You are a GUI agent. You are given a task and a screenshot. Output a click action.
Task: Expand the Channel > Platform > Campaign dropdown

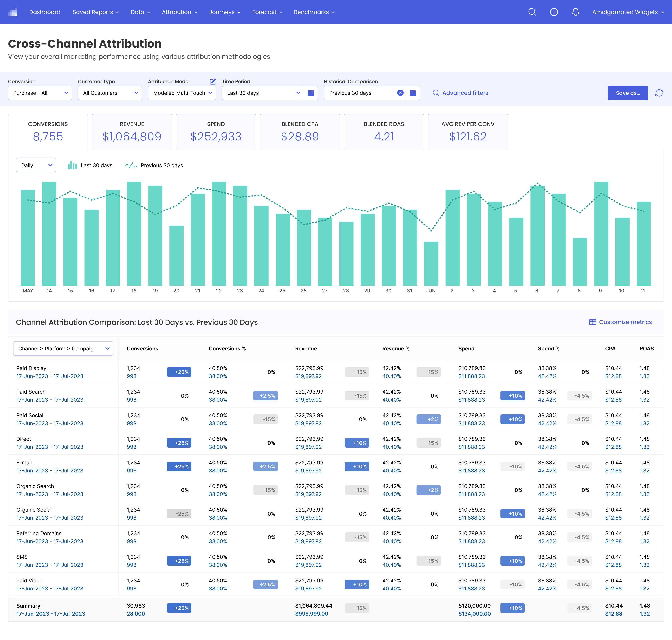tap(63, 348)
